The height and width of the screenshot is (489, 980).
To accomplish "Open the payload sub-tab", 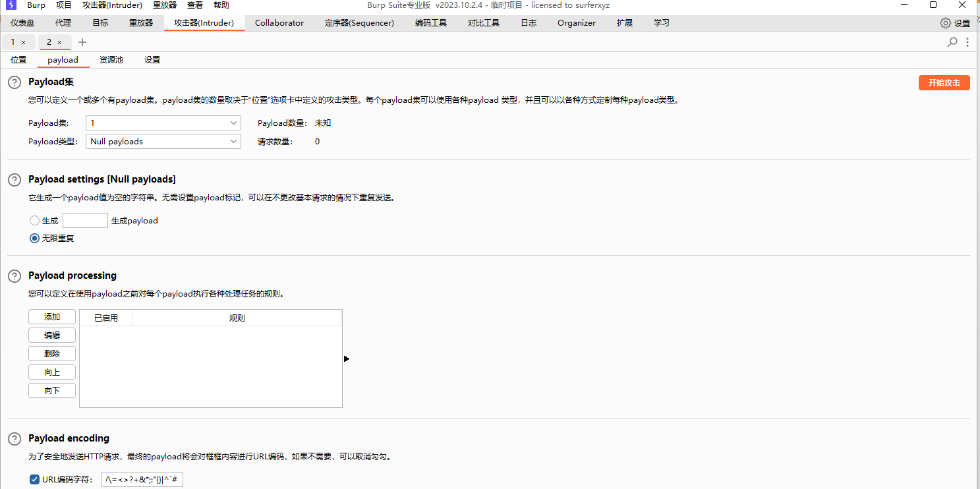I will (63, 60).
